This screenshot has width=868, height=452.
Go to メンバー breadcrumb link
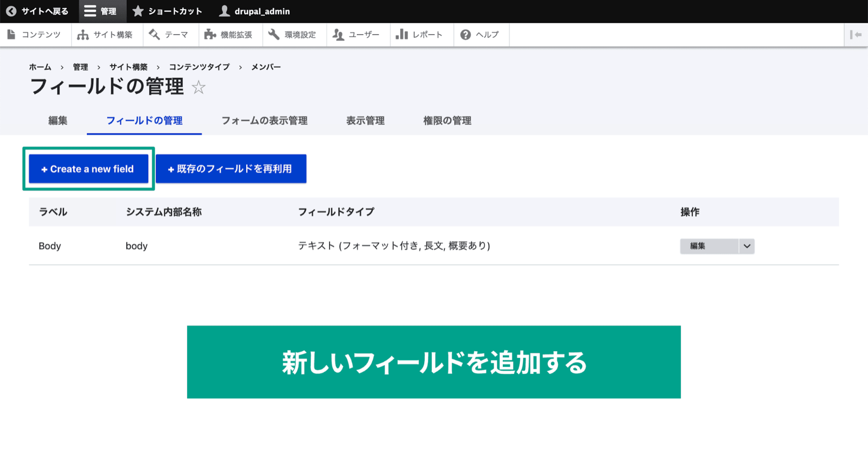(x=266, y=67)
